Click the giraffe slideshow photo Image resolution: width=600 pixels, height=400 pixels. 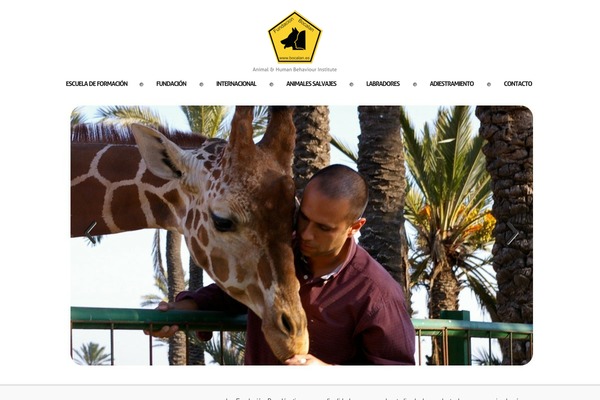click(302, 235)
